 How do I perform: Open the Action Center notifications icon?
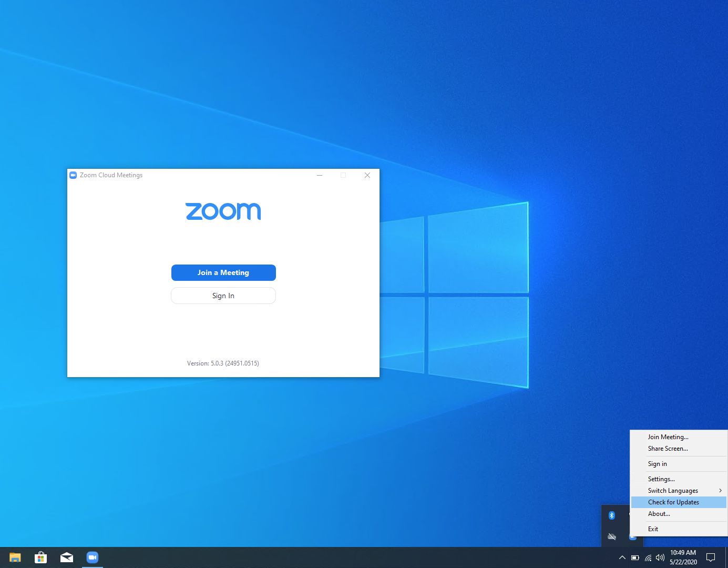click(711, 557)
